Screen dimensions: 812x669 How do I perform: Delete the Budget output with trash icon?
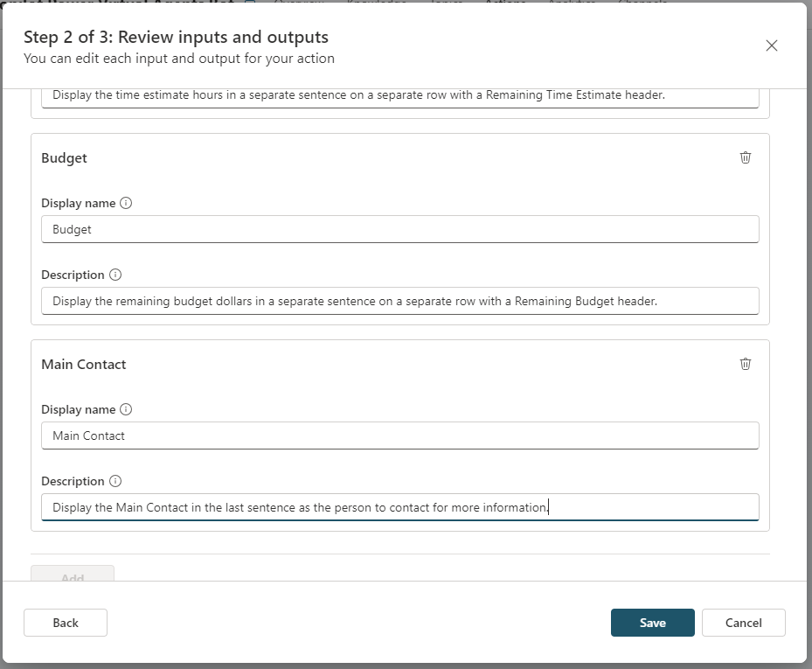tap(745, 157)
